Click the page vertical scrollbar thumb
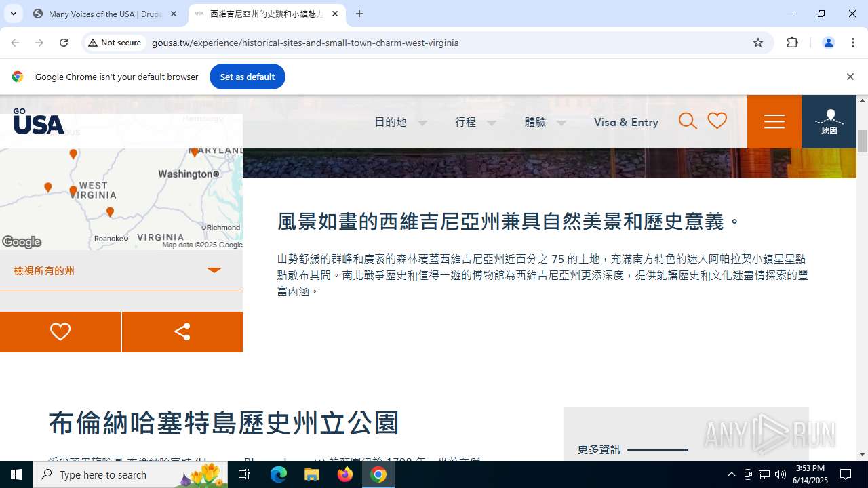 pyautogui.click(x=862, y=141)
